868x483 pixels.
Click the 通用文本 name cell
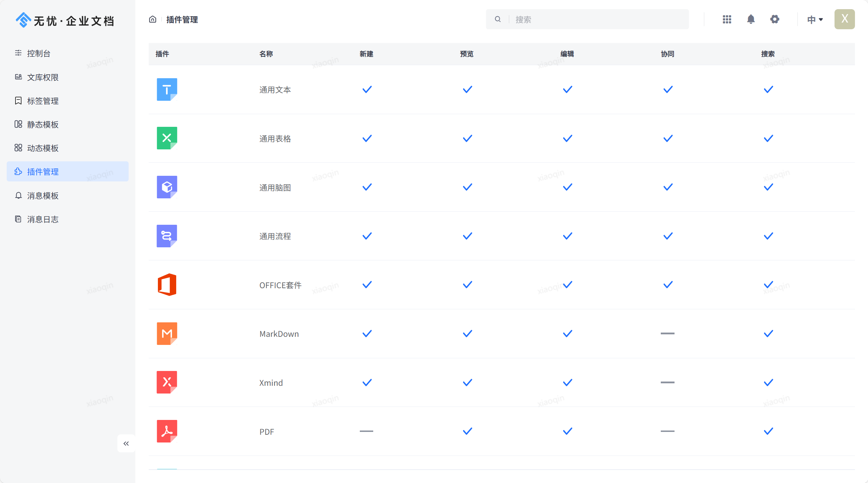point(275,90)
